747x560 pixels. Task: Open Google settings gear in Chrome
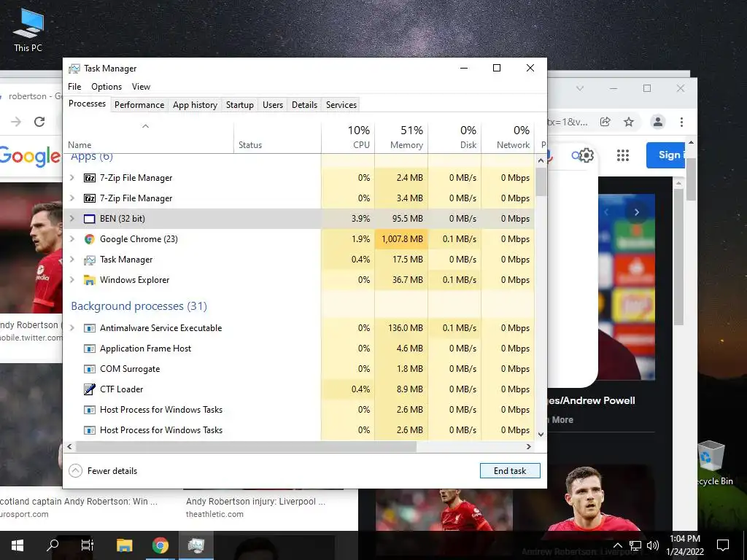click(587, 155)
